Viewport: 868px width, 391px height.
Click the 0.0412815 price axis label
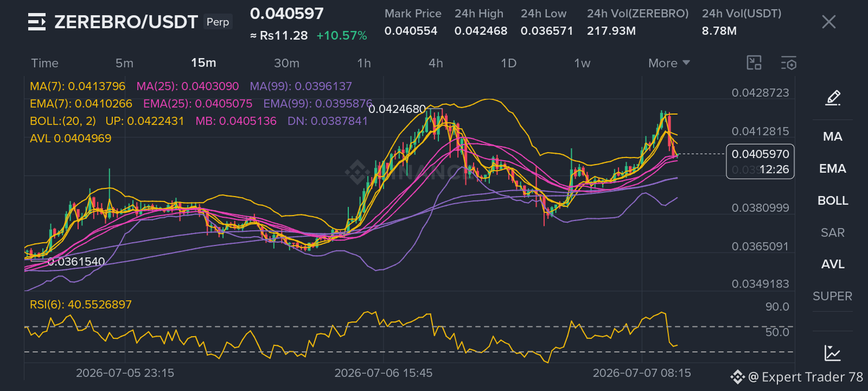pyautogui.click(x=760, y=131)
